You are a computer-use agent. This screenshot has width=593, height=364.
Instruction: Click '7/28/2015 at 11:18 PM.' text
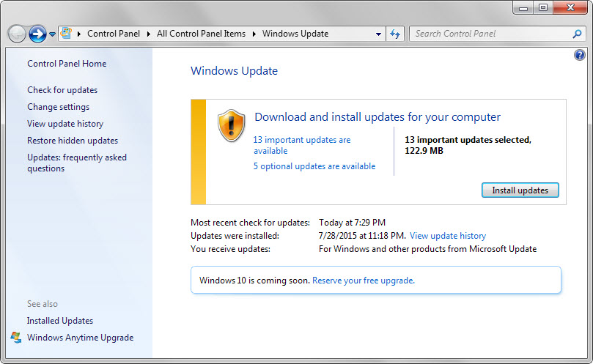point(362,236)
